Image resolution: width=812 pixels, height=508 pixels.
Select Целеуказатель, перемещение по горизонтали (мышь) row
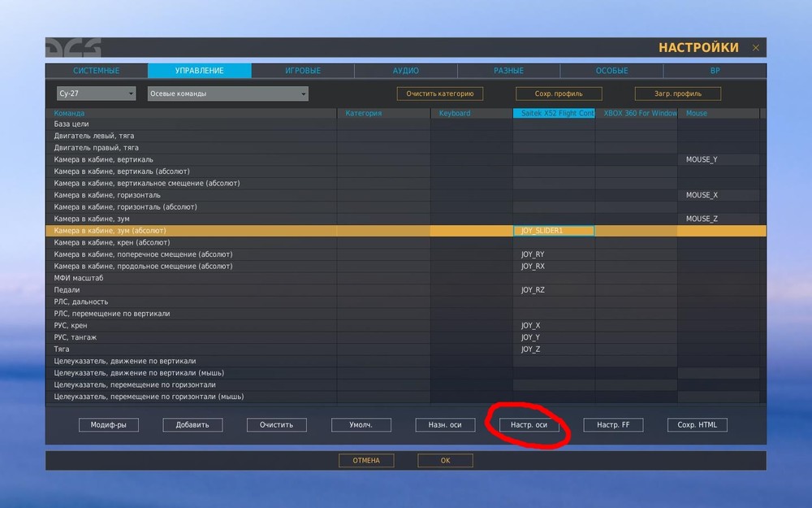pyautogui.click(x=405, y=397)
